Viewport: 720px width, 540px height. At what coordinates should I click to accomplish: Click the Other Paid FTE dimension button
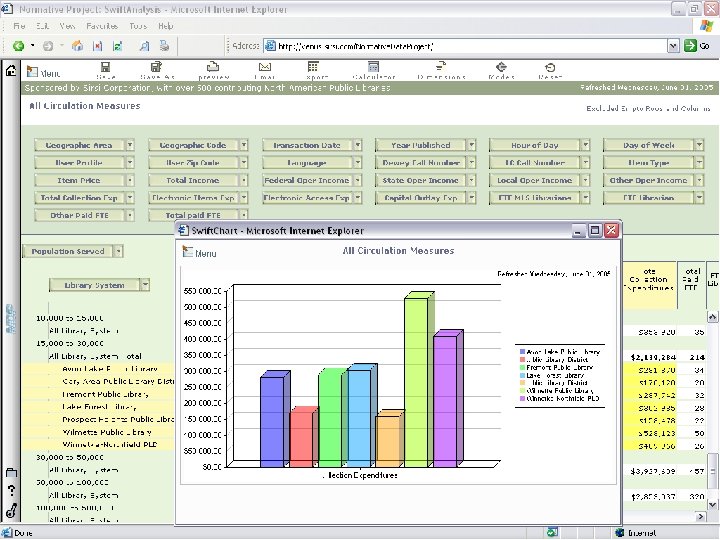[79, 215]
